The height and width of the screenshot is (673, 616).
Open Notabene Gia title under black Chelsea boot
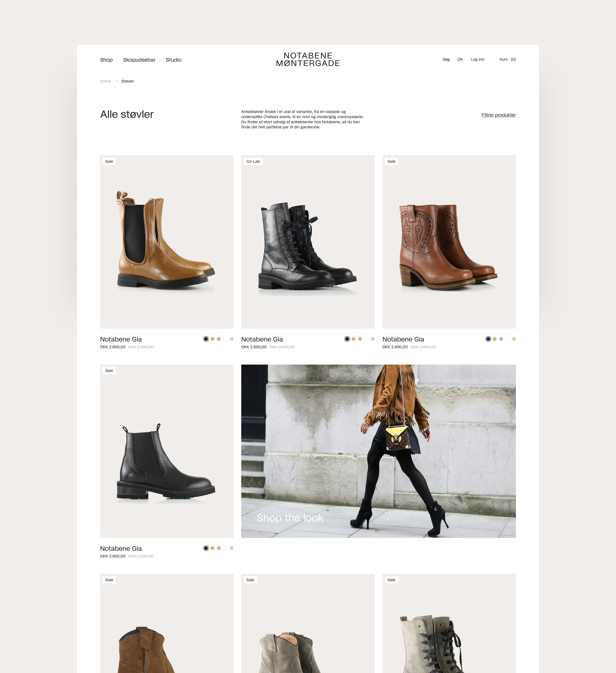pyautogui.click(x=121, y=548)
